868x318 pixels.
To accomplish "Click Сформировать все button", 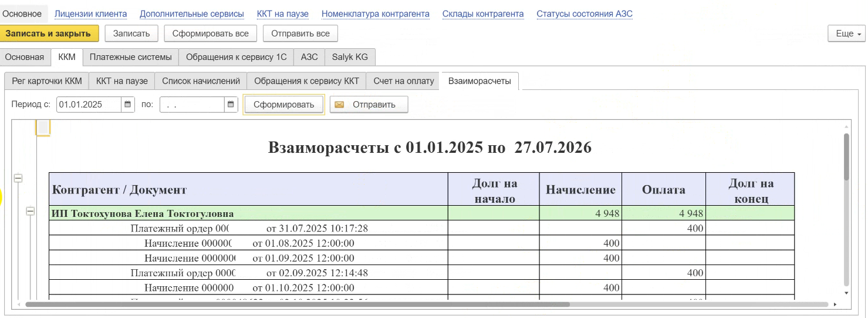I will pos(210,34).
